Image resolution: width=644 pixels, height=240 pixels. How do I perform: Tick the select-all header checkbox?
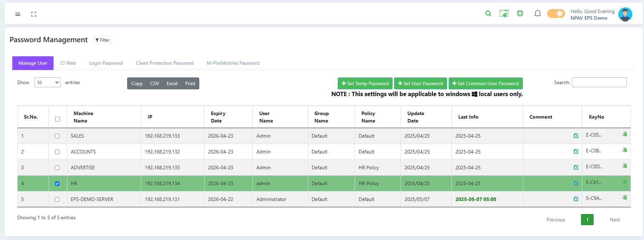[x=57, y=119]
